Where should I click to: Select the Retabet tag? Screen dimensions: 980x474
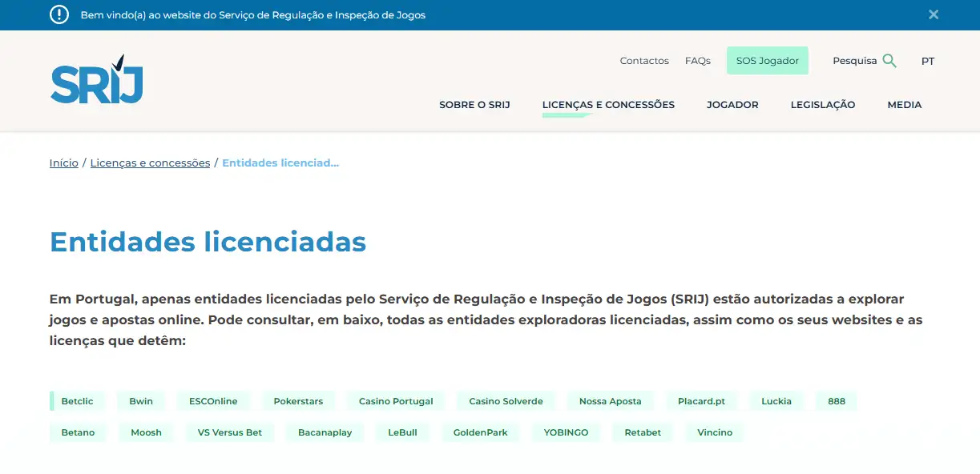coord(643,432)
